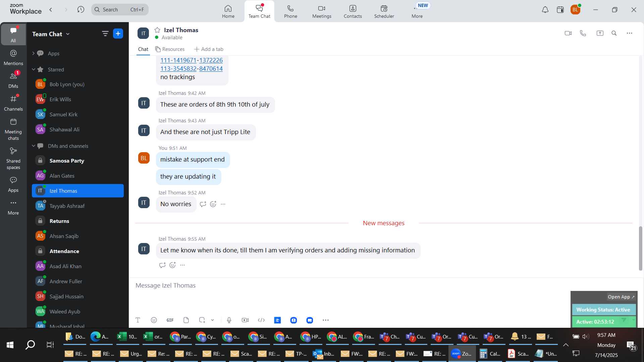Collapse the DMs and channels section
This screenshot has width=644, height=362.
[x=33, y=146]
